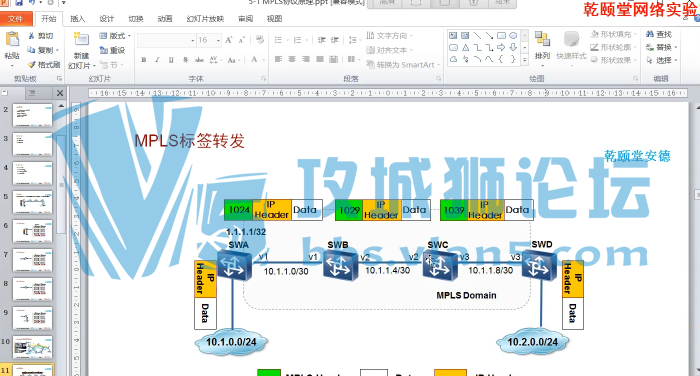Screen dimensions: 700x376
Task: Insert a text box shape
Action: (453, 35)
